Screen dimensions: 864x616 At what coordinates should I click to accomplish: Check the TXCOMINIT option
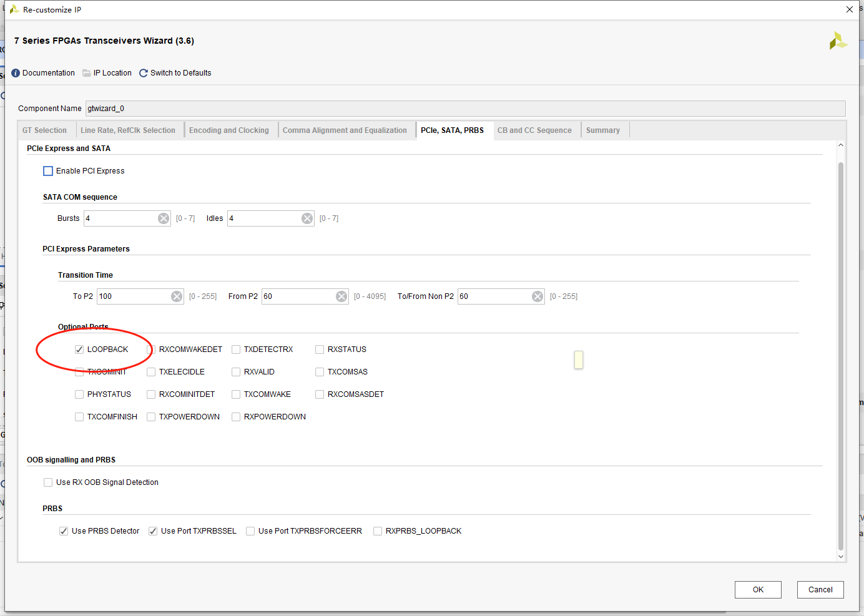click(79, 372)
